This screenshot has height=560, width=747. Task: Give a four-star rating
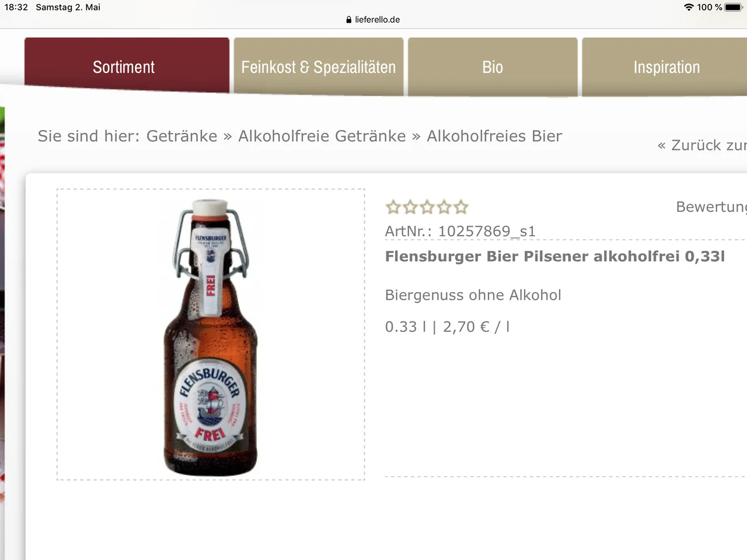point(444,207)
